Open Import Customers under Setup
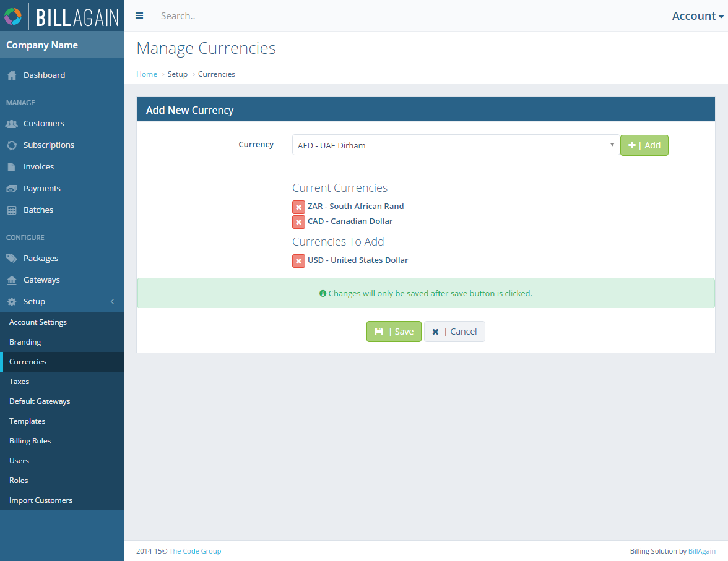Viewport: 728px width, 561px height. tap(62, 500)
